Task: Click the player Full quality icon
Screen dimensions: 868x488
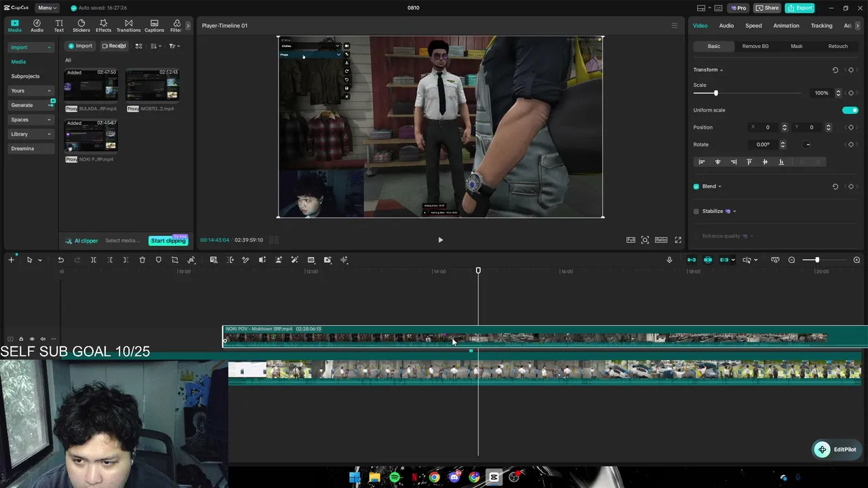Action: [x=631, y=240]
